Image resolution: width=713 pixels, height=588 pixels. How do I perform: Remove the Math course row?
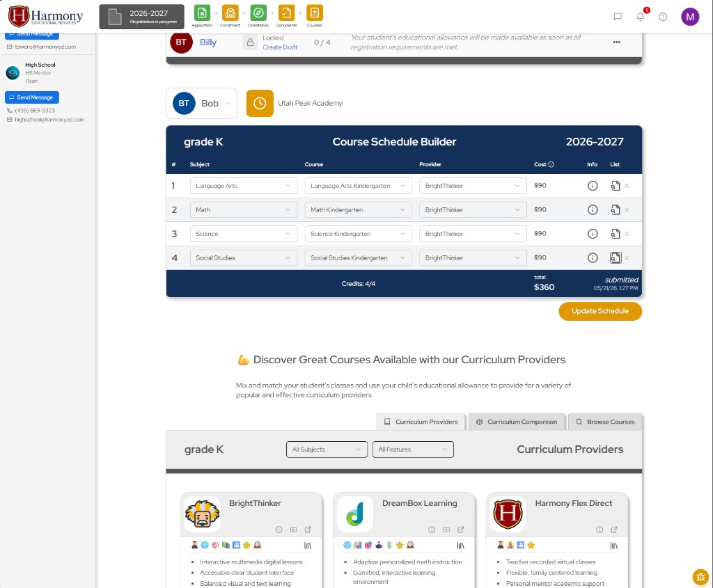(627, 210)
